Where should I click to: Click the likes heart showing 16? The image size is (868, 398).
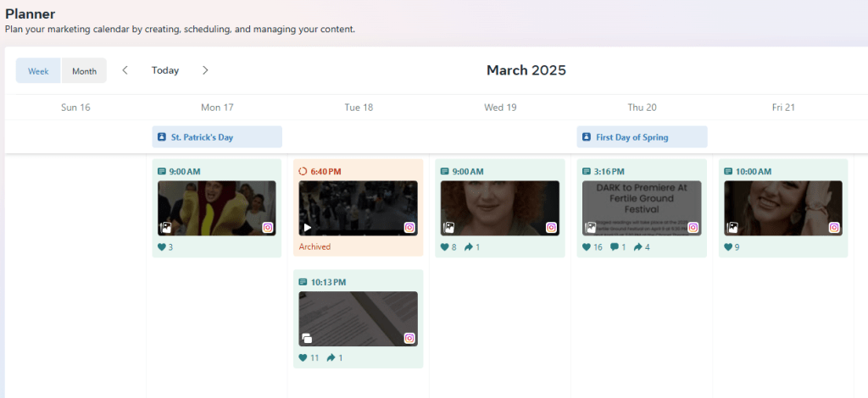[x=587, y=247]
